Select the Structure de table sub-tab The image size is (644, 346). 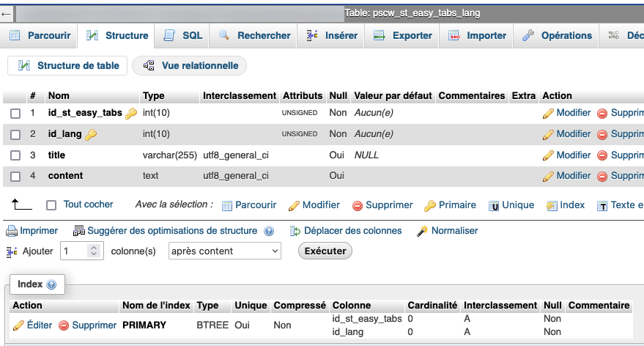[67, 65]
